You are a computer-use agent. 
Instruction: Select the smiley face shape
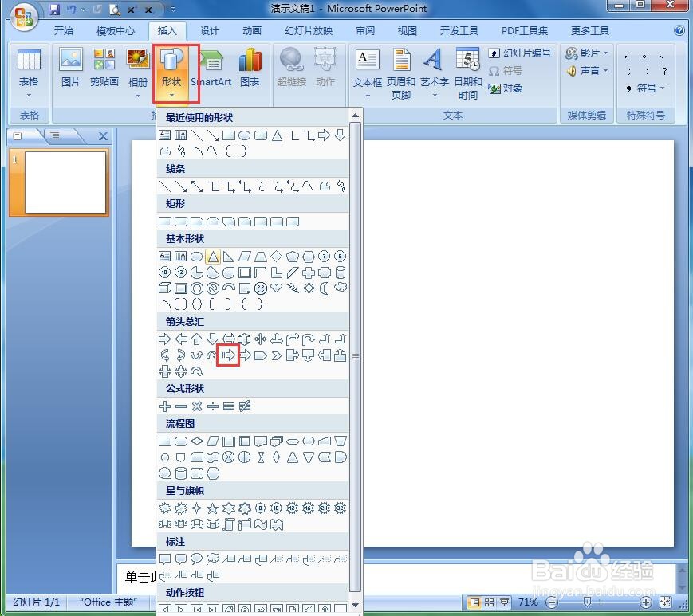(261, 288)
